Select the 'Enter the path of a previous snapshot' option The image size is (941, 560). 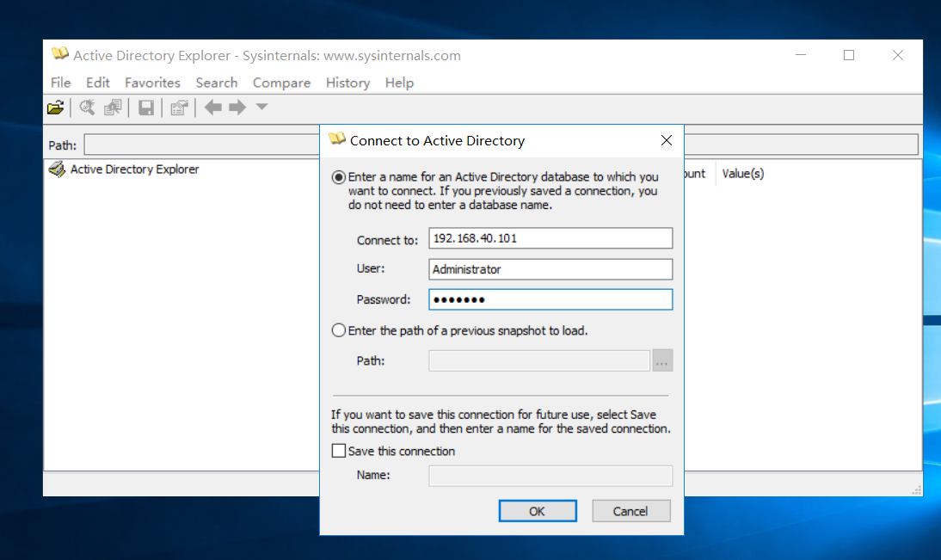[x=339, y=330]
